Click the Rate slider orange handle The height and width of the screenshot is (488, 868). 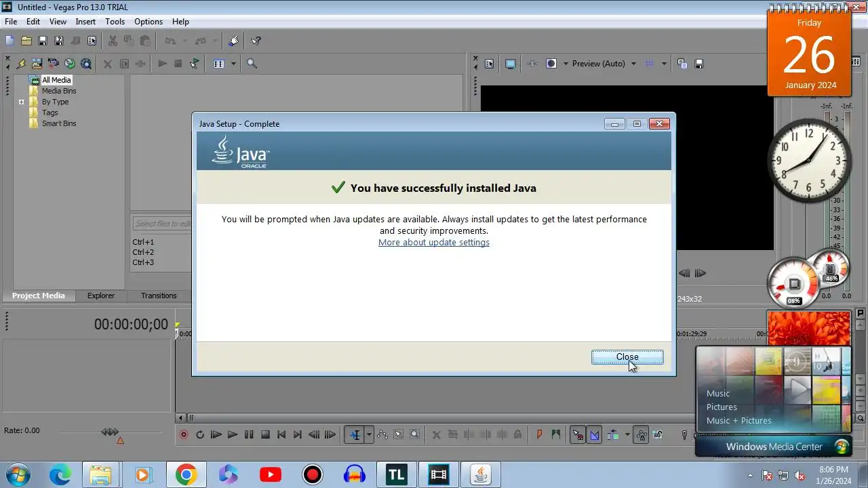pyautogui.click(x=120, y=441)
